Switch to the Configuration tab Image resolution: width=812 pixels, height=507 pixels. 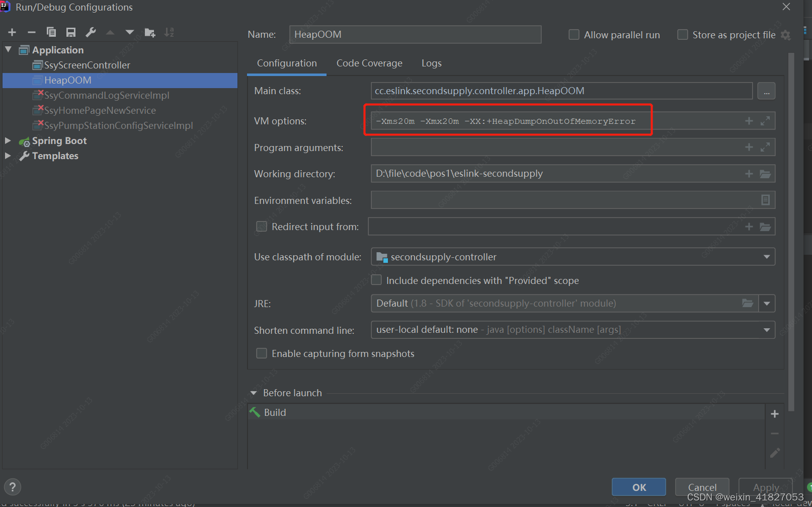tap(287, 63)
